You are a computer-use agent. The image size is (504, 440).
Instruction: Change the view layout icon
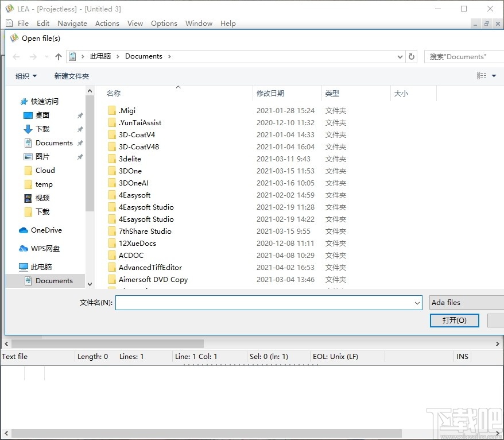pos(481,76)
